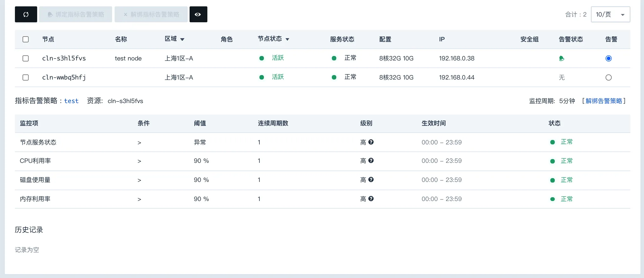The image size is (644, 278).
Task: Select alarm radio button for cln-s3hl5fvs
Action: [608, 59]
